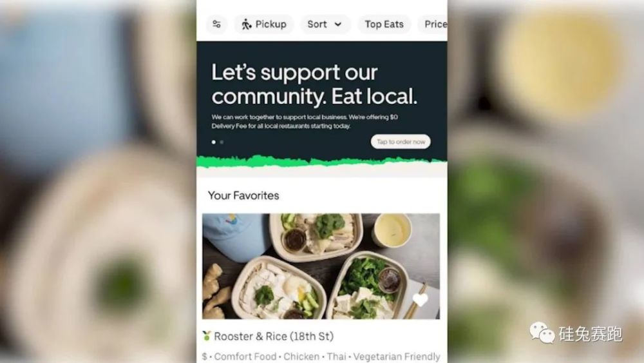Click the Sort chevron arrow
Screen dimensions: 644x363
338,25
